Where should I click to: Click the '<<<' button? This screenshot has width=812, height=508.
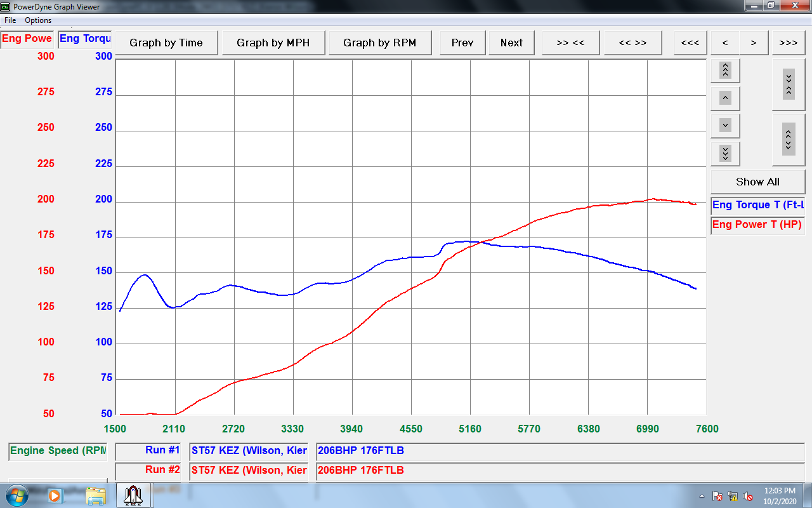690,43
